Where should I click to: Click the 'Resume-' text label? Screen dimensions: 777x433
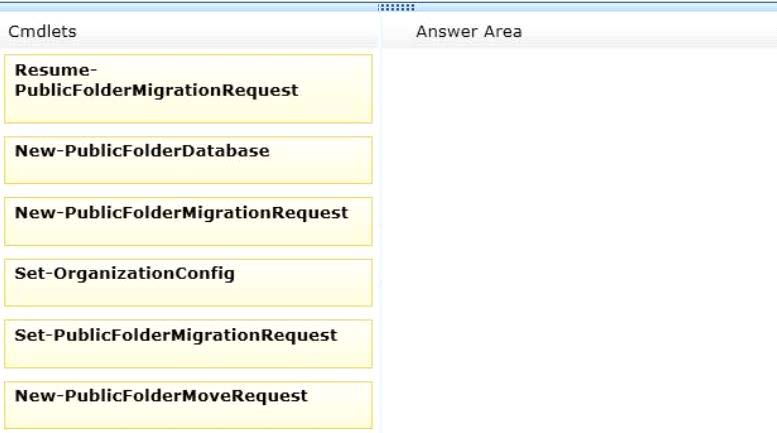click(x=56, y=70)
